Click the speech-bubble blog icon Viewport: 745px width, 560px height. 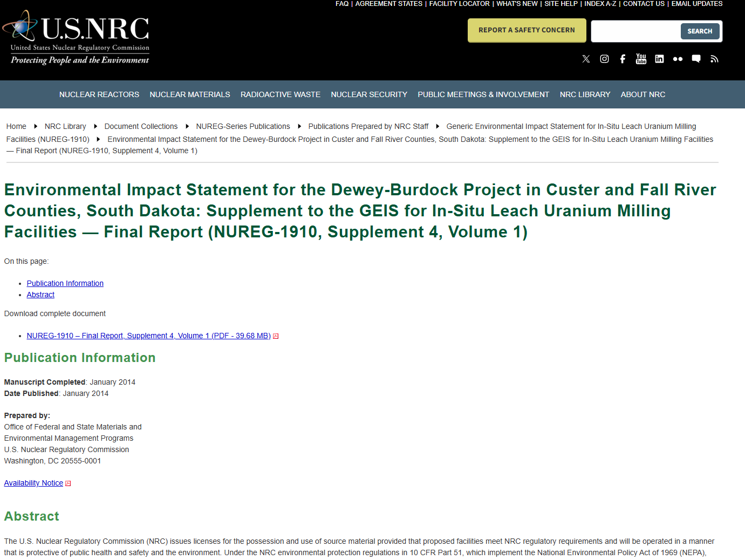(696, 59)
